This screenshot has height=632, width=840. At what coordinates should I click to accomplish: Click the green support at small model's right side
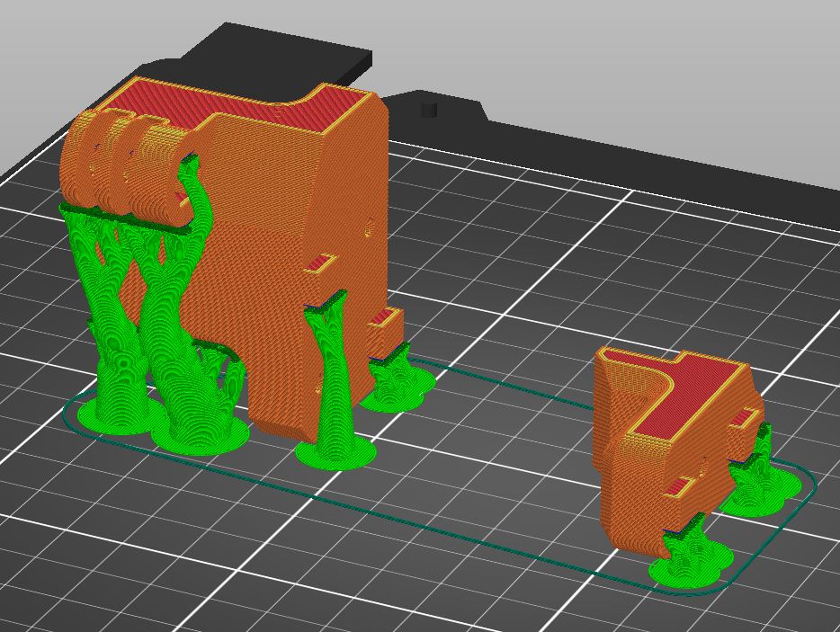click(x=764, y=485)
